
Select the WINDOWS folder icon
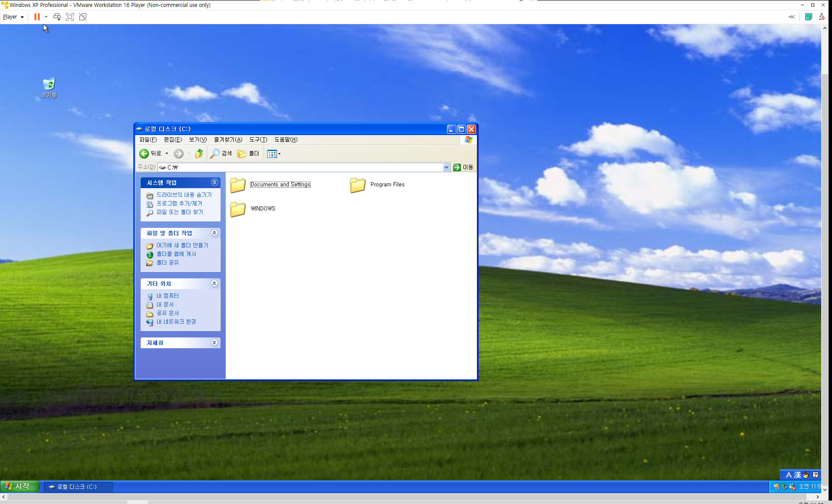238,209
